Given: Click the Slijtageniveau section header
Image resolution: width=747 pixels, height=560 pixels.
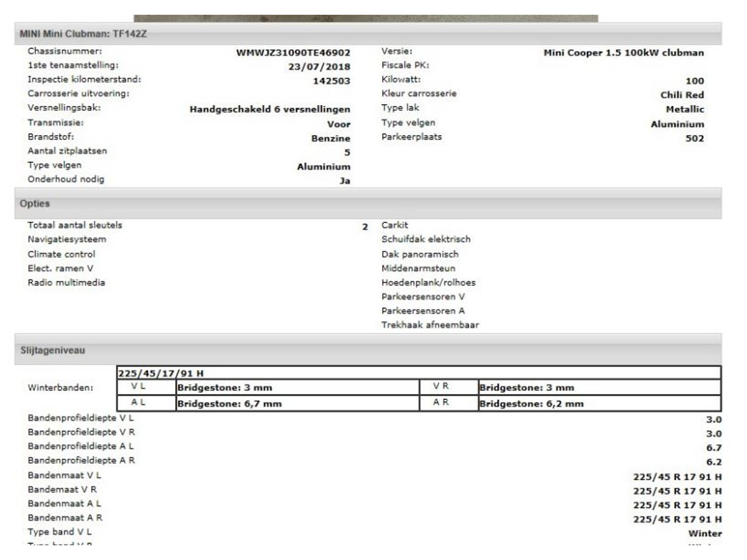Looking at the screenshot, I should click(x=368, y=350).
